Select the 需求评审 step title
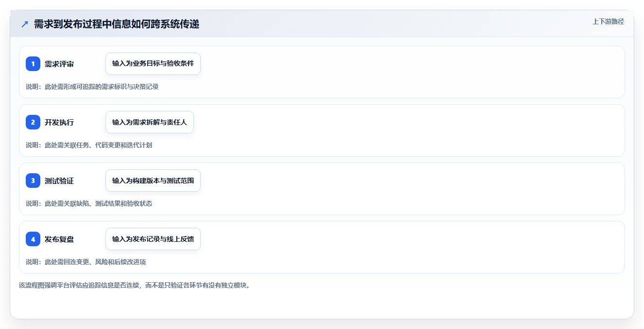The image size is (644, 329). point(59,64)
